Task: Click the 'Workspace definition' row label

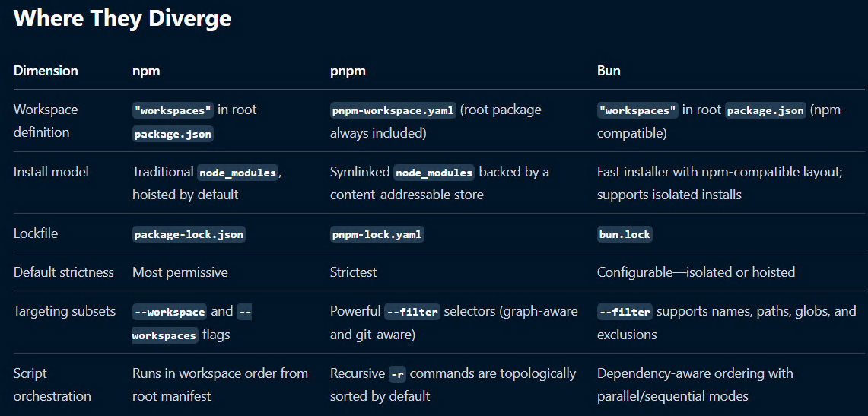Action: coord(46,121)
